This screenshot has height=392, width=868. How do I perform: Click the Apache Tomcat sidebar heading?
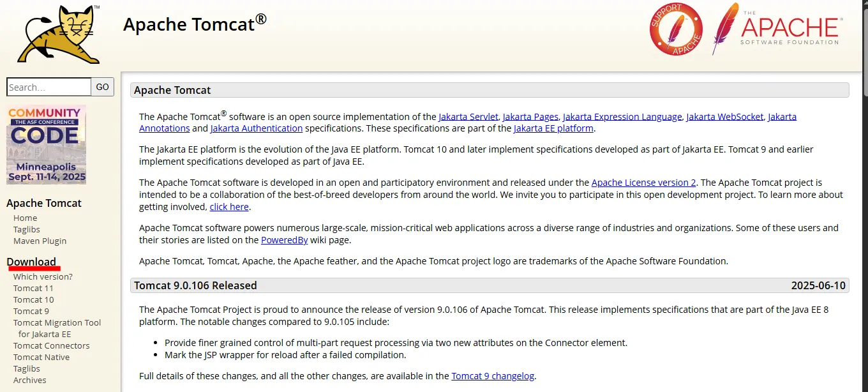click(44, 203)
